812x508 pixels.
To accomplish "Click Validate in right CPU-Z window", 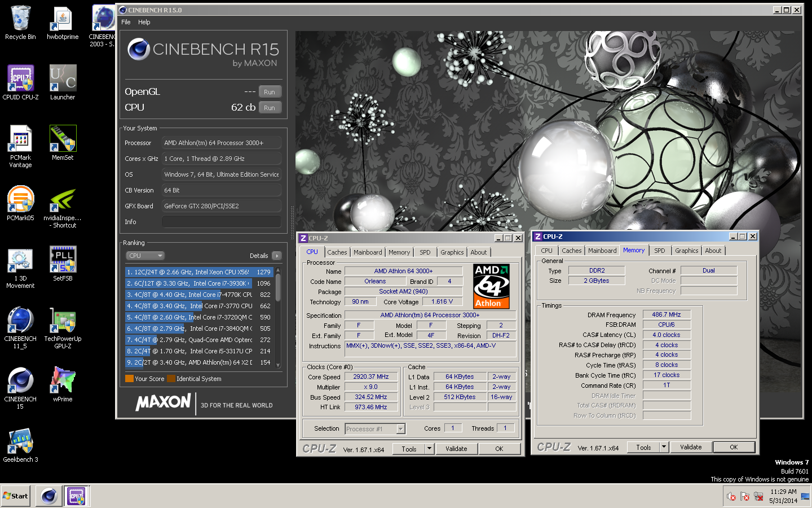I will point(691,447).
